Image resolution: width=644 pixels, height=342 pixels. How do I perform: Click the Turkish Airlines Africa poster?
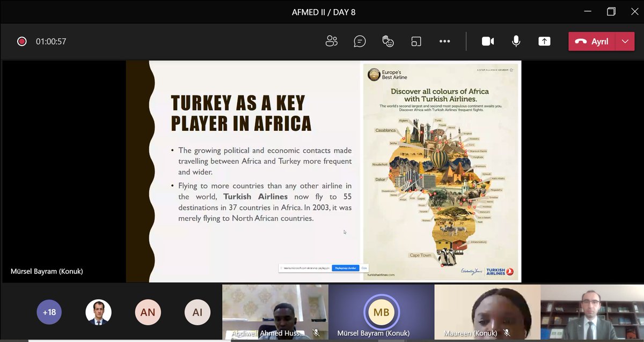point(441,172)
